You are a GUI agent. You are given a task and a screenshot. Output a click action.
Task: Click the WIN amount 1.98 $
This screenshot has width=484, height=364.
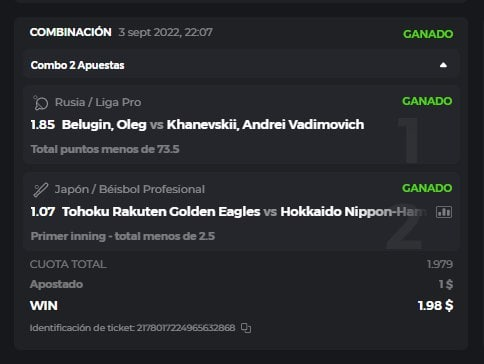(435, 306)
